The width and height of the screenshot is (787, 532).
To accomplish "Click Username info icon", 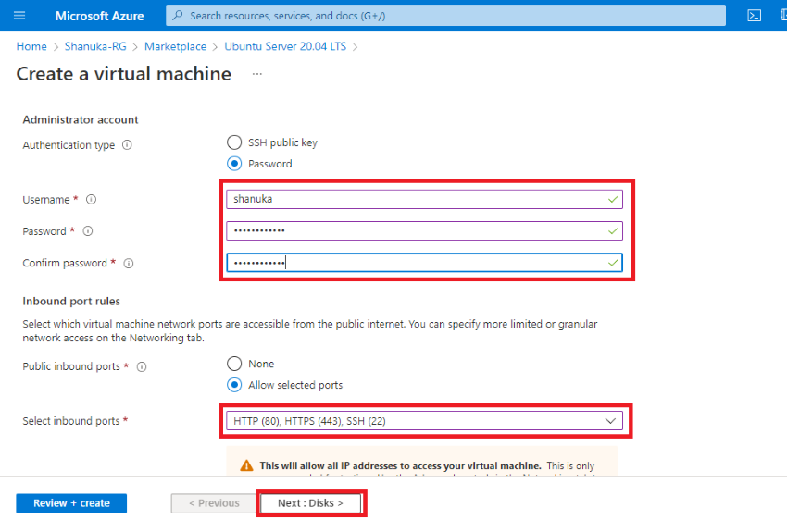I will click(x=91, y=200).
